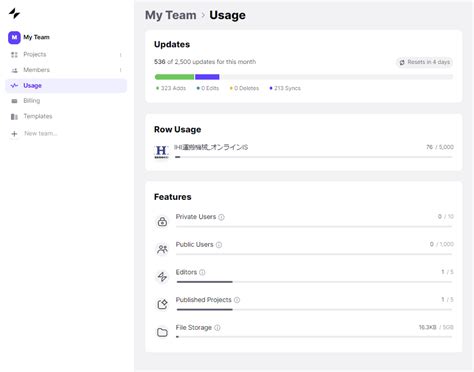Expand the Projects sidebar chevron

click(121, 55)
